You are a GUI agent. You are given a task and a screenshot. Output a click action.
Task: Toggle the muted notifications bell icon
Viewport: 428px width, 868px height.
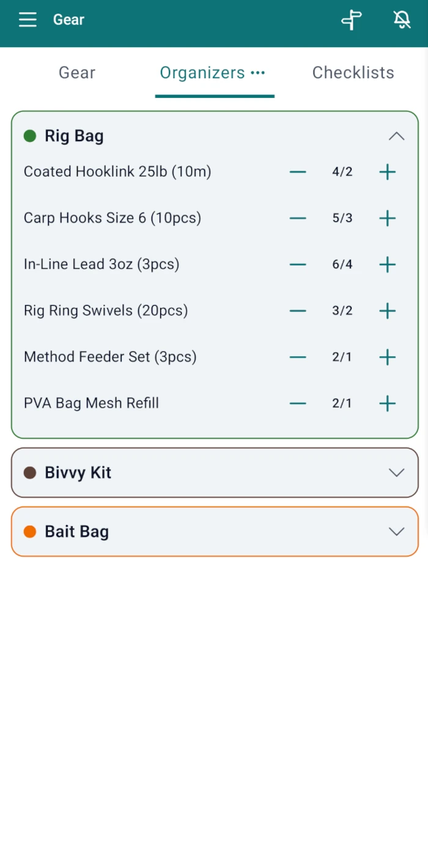pyautogui.click(x=402, y=20)
